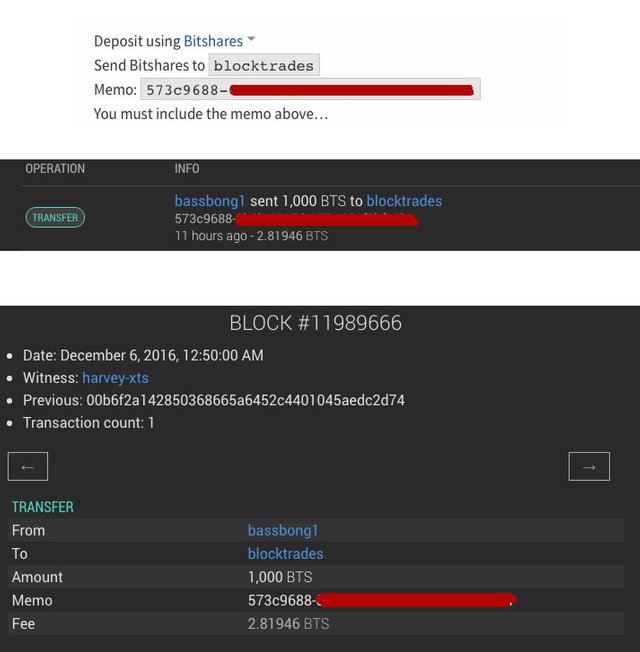Click the previous block hash value
Screen dimensions: 640x652
(246, 400)
